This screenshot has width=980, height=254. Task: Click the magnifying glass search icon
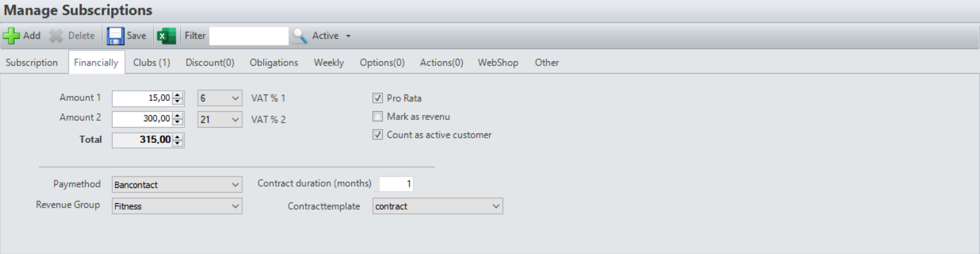pyautogui.click(x=300, y=36)
